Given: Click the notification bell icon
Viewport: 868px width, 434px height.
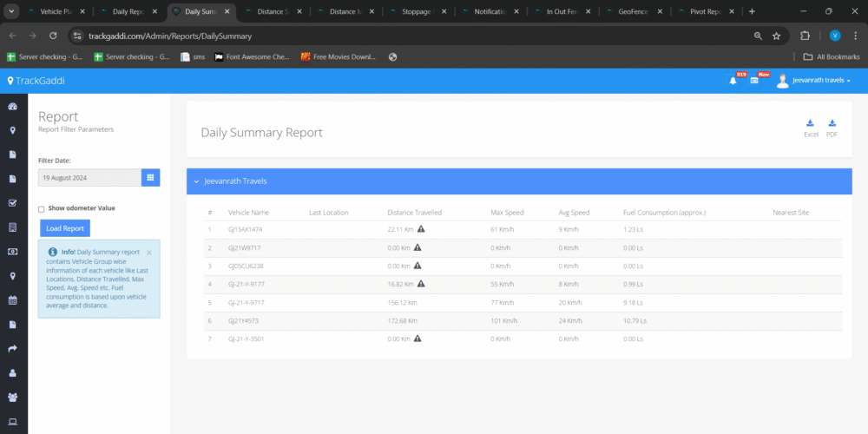Looking at the screenshot, I should pos(733,81).
